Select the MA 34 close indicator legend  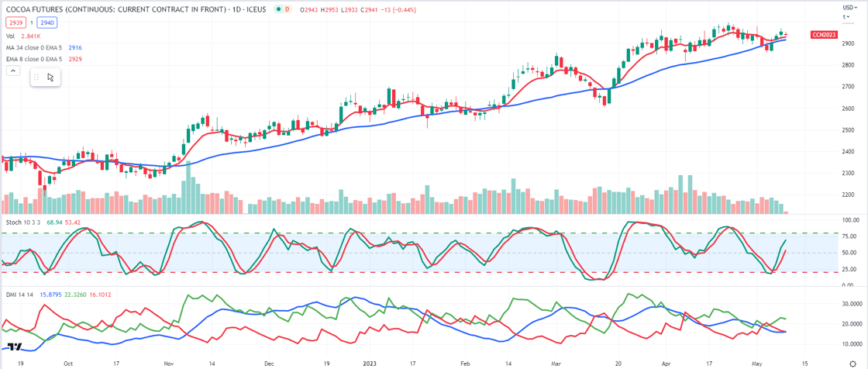[36, 47]
